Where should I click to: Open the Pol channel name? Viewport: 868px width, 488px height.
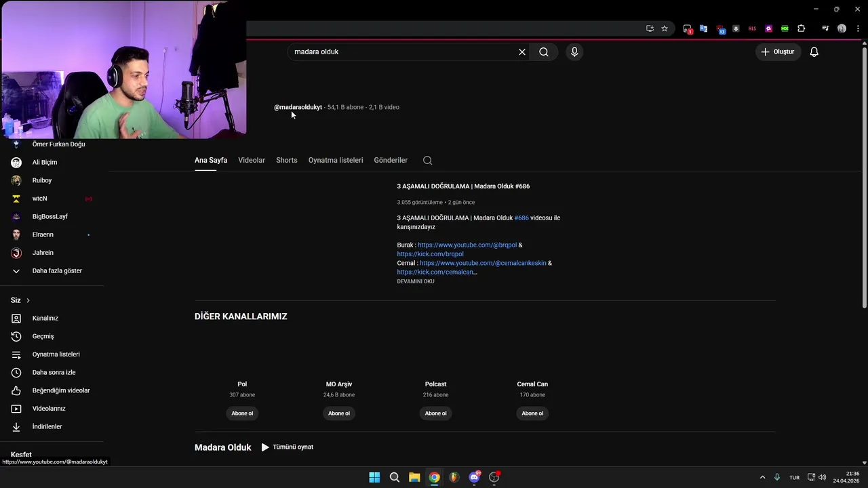point(242,384)
